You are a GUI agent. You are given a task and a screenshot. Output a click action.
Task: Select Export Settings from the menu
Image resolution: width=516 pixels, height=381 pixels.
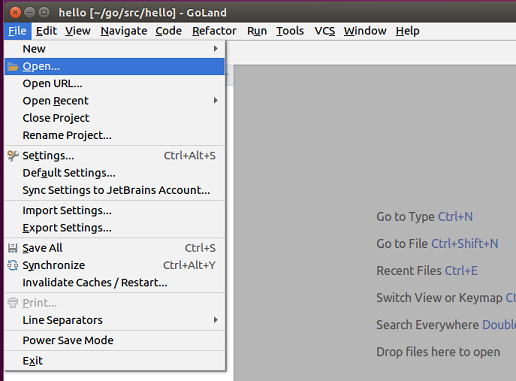115,228
